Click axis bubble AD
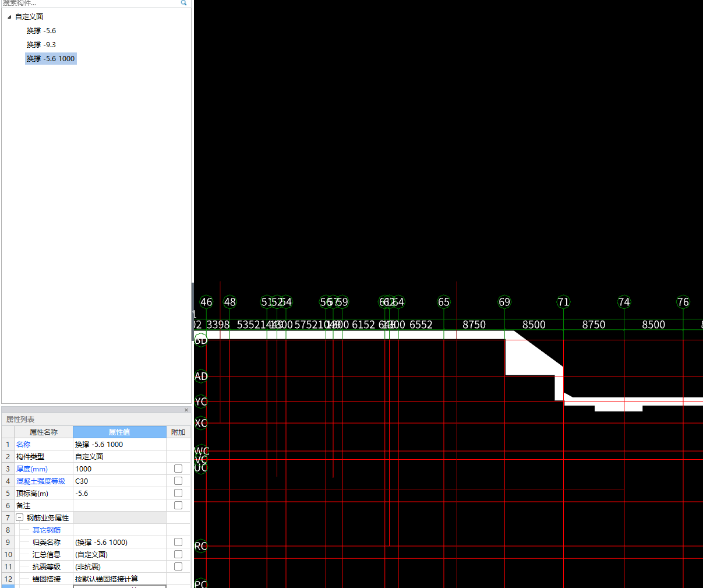Screen dimensions: 703x588 pyautogui.click(x=201, y=376)
